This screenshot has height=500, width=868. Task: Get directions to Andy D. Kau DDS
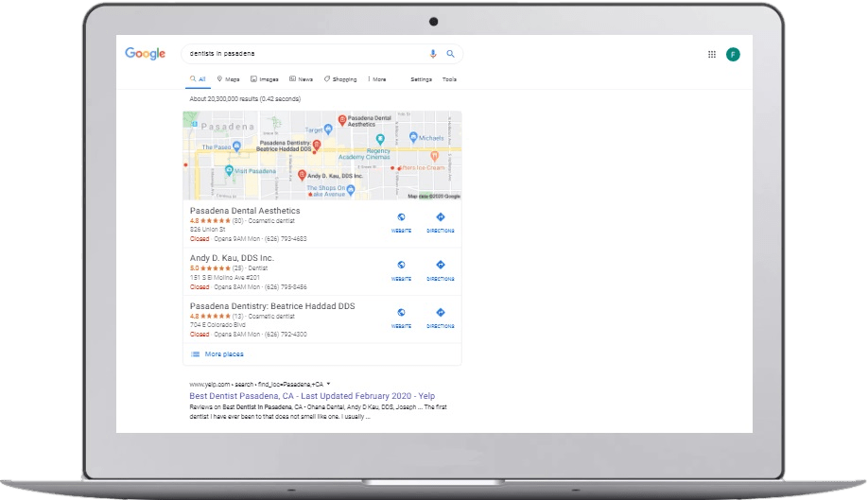pos(441,271)
